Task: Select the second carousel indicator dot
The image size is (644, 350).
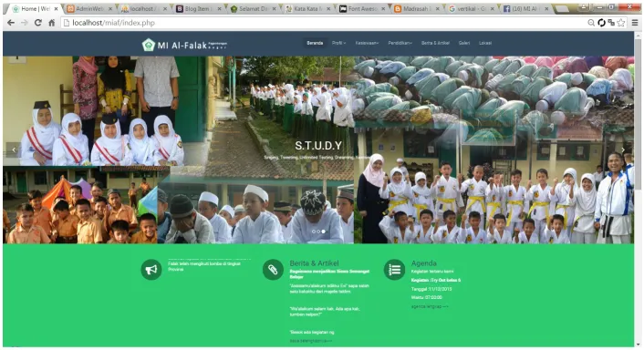Action: 318,232
